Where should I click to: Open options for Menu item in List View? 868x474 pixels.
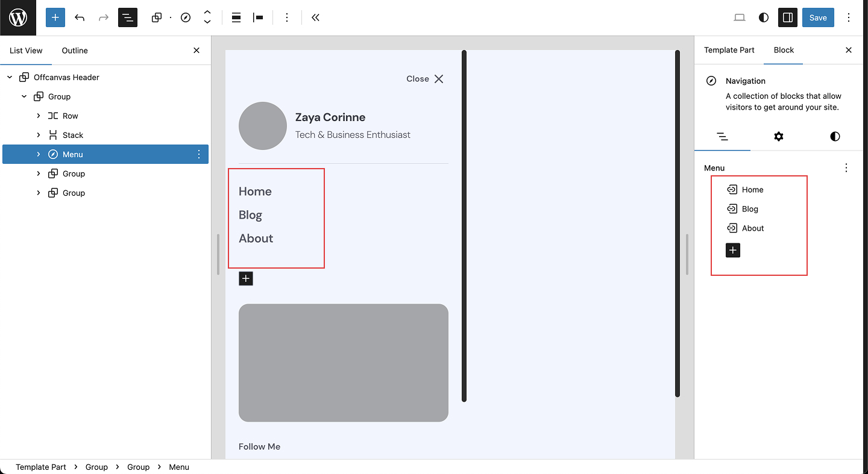(x=199, y=154)
